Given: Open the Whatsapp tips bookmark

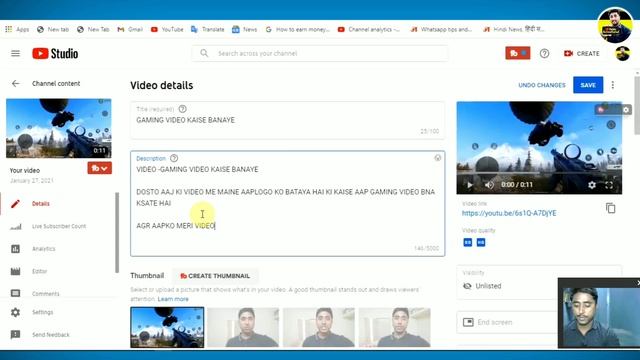Looking at the screenshot, I should pyautogui.click(x=441, y=29).
